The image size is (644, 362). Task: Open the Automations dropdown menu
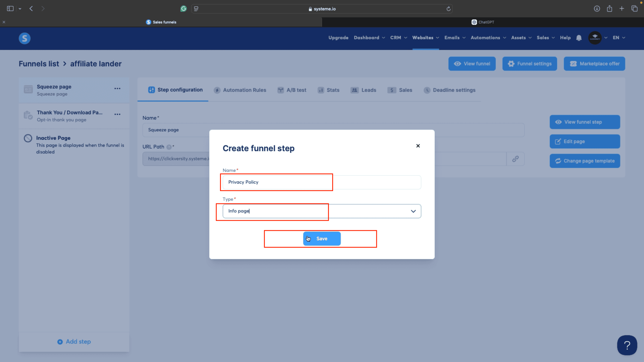click(488, 38)
